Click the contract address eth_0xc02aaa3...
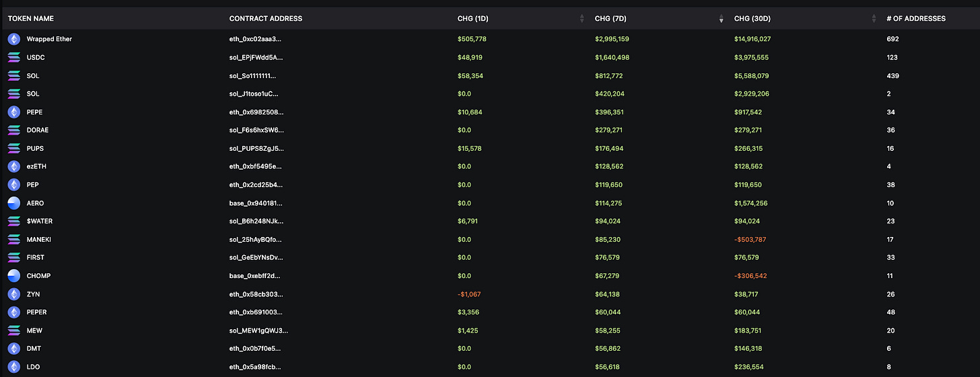 pos(256,39)
